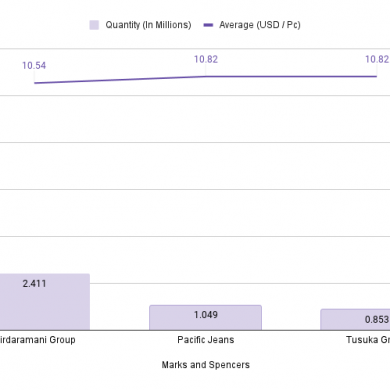The width and height of the screenshot is (390, 390).
Task: Click the 1.049 bar value label
Action: [206, 315]
